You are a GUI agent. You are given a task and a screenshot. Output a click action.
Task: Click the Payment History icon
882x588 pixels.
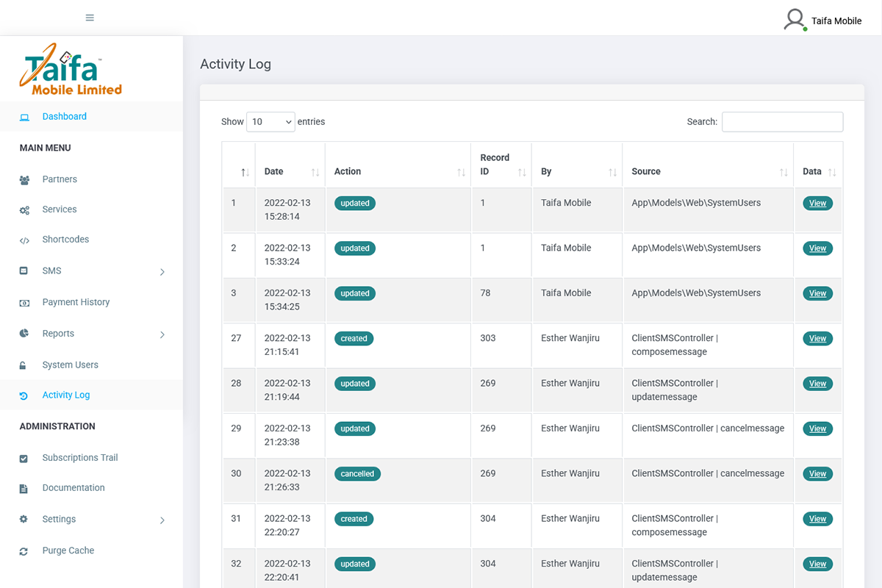click(26, 302)
